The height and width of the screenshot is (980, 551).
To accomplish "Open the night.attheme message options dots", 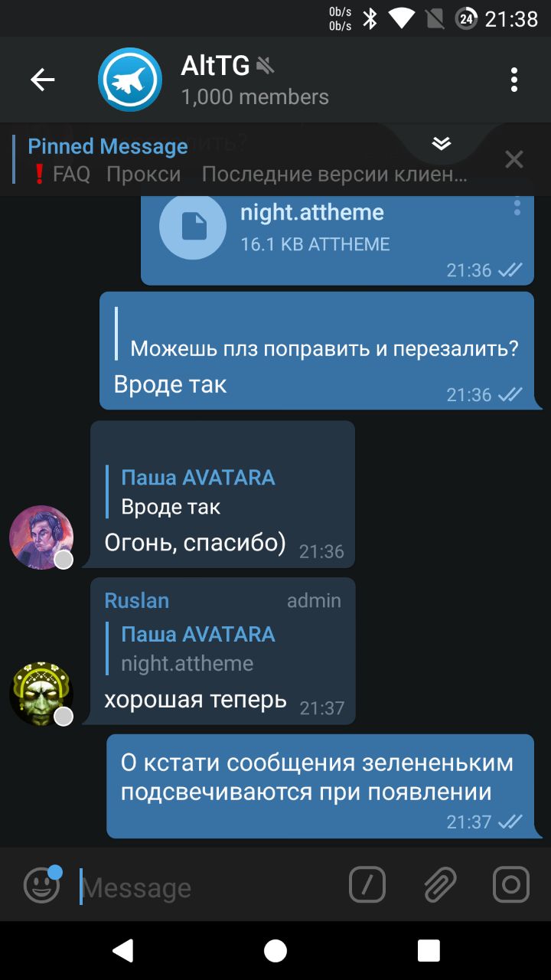I will [517, 207].
